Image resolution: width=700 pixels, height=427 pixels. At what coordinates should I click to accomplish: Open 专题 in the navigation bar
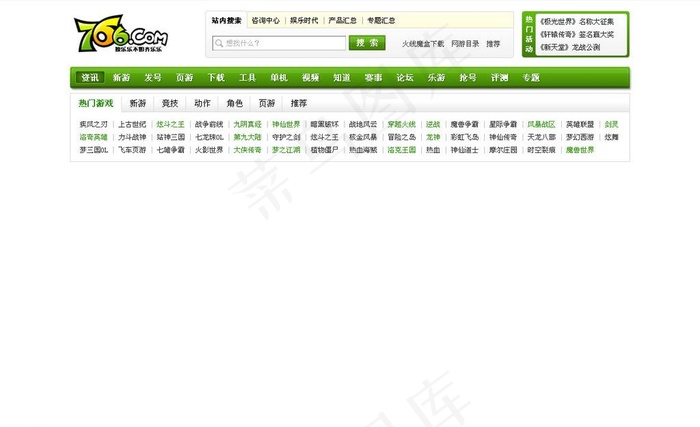pyautogui.click(x=531, y=78)
